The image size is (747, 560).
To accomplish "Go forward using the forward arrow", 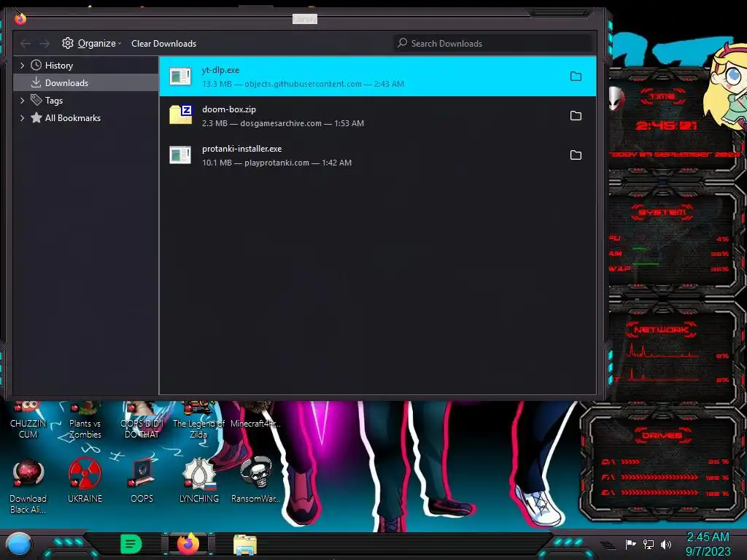I will (44, 44).
